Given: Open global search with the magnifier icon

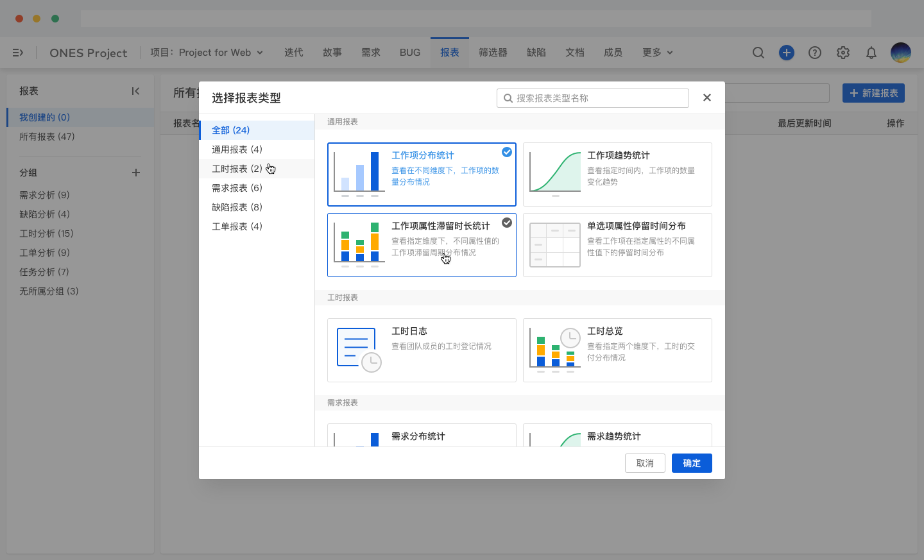Looking at the screenshot, I should click(758, 53).
